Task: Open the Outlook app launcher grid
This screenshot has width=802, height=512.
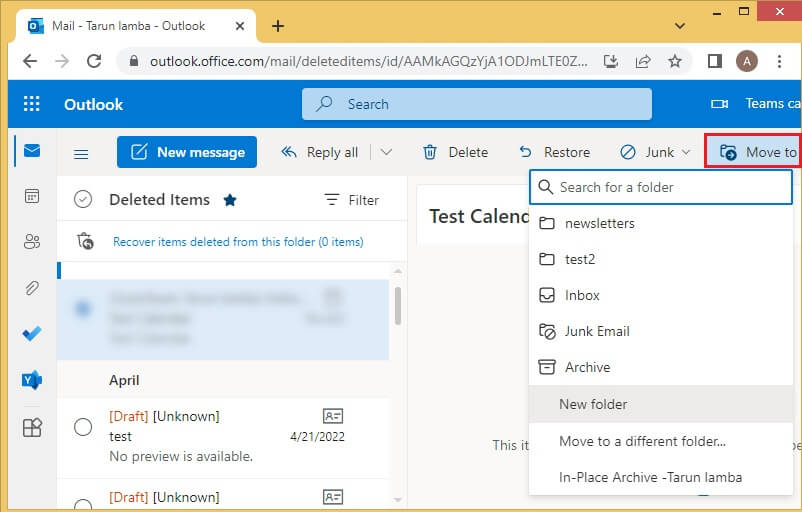Action: coord(32,104)
